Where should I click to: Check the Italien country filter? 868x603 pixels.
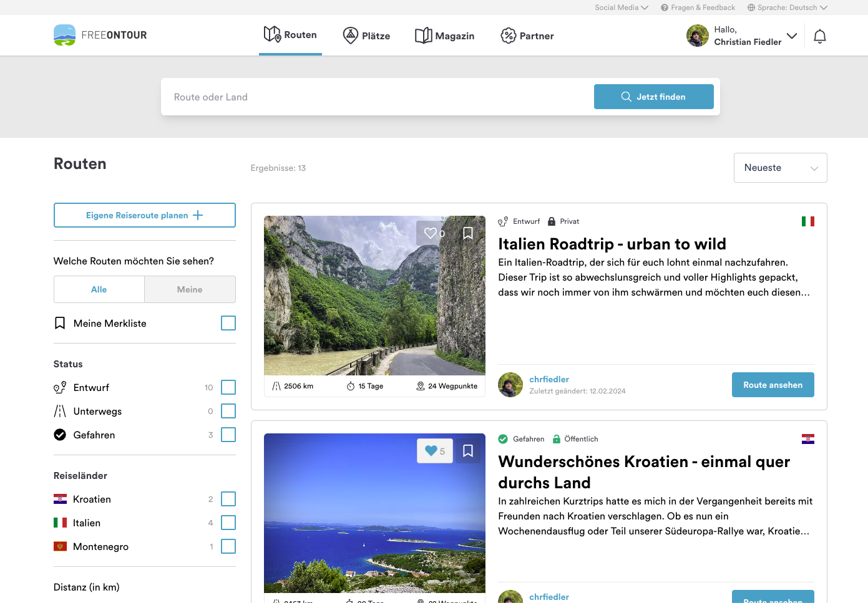coord(228,523)
